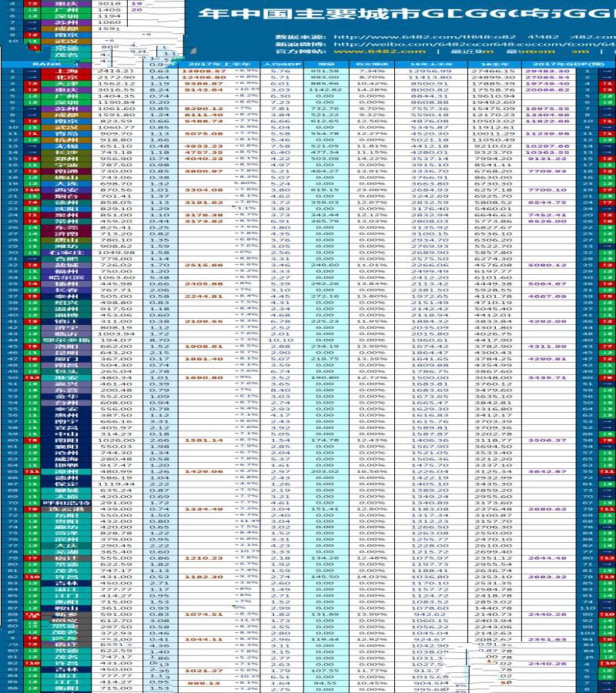Click the orange value "1074.51" in row 88

pos(204,614)
